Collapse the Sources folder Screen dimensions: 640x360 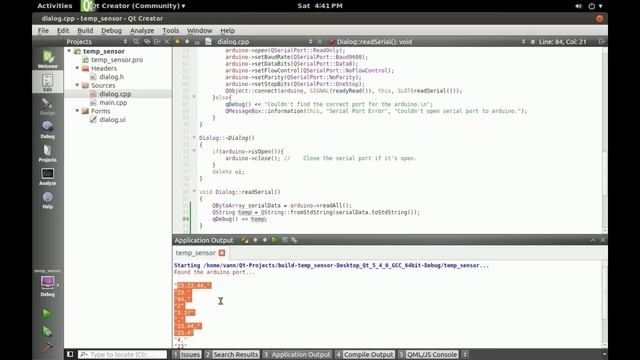(77, 85)
